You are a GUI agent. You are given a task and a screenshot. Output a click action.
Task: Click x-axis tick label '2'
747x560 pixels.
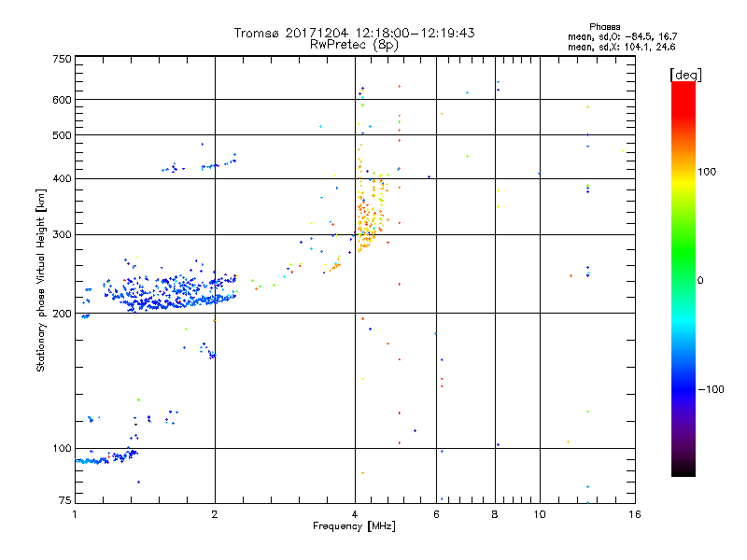(215, 514)
